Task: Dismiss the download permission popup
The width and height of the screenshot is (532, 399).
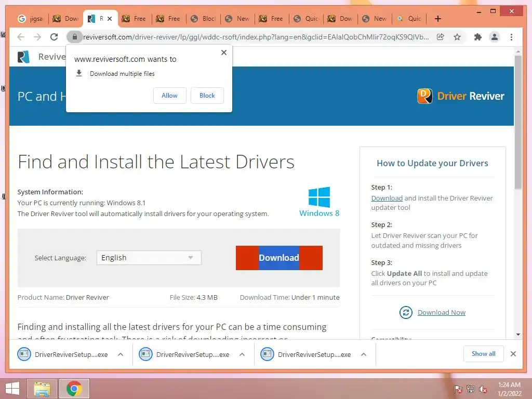Action: pyautogui.click(x=223, y=52)
